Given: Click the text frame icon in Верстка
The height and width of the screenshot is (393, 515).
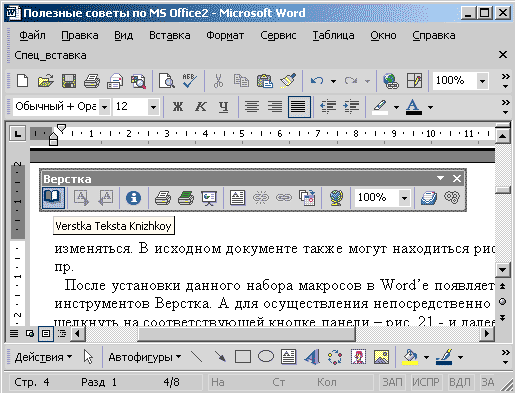Looking at the screenshot, I should click(237, 198).
